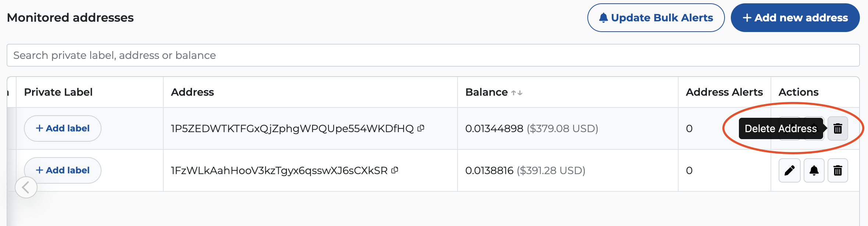Select the Address column header

coord(192,92)
